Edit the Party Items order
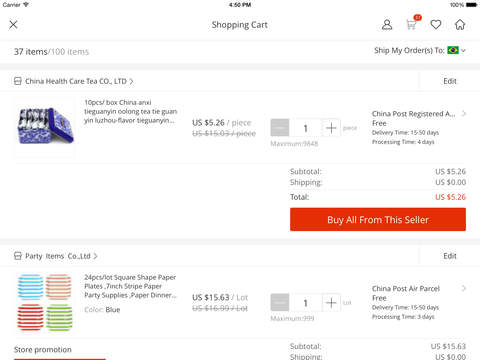 (x=450, y=256)
